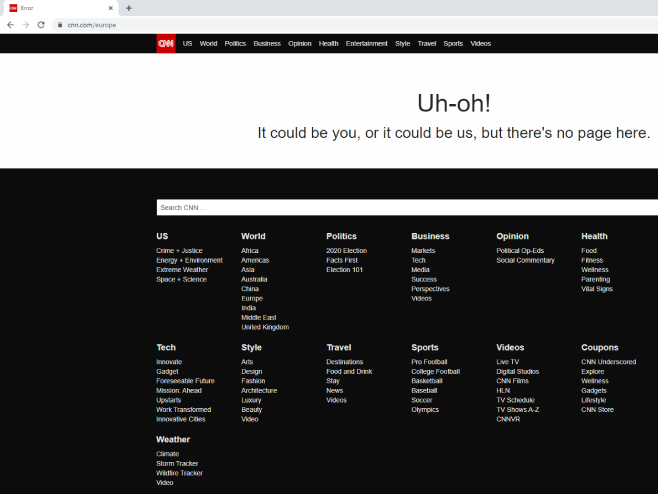Click the browser forward arrow

click(x=26, y=25)
